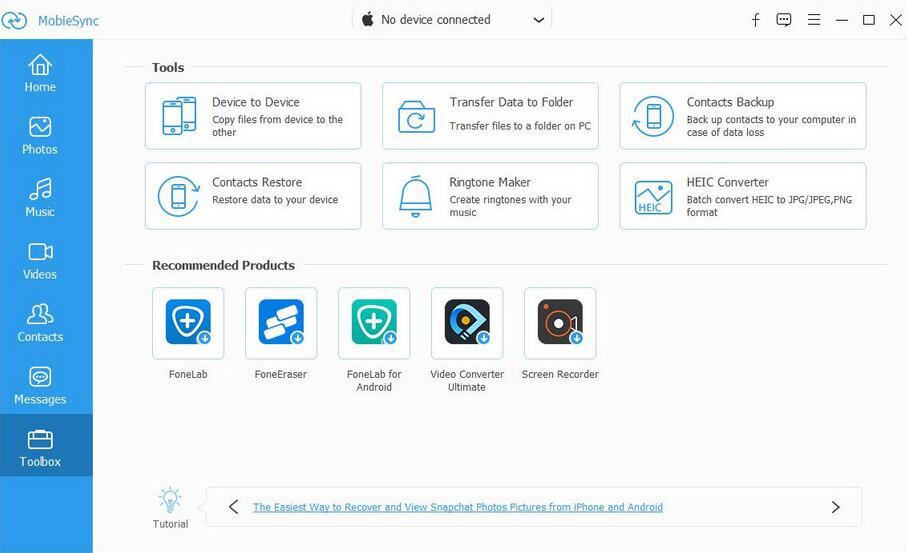
Task: Open the Home sidebar section
Action: pos(40,73)
